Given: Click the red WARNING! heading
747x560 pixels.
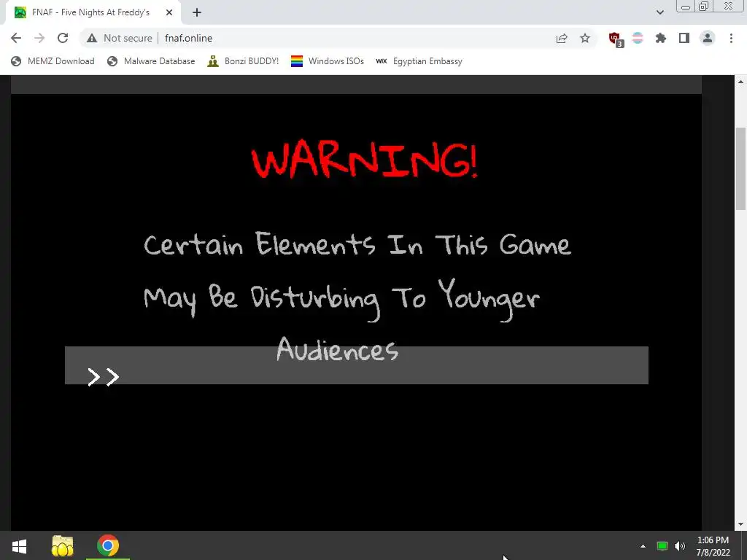Looking at the screenshot, I should pyautogui.click(x=365, y=159).
